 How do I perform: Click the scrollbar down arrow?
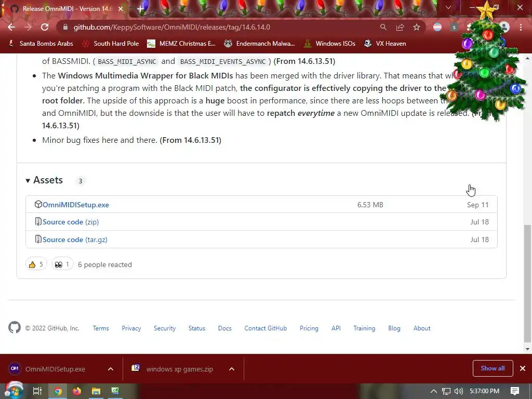tap(527, 349)
